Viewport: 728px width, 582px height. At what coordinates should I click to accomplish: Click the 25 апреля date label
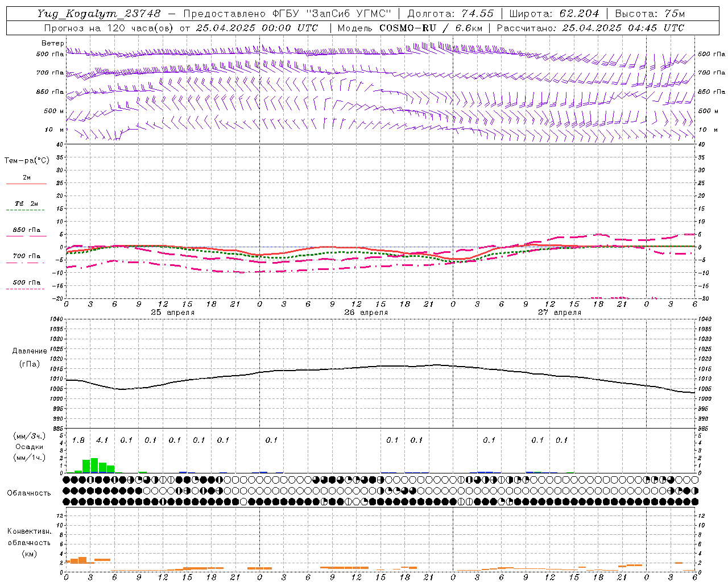click(x=172, y=313)
